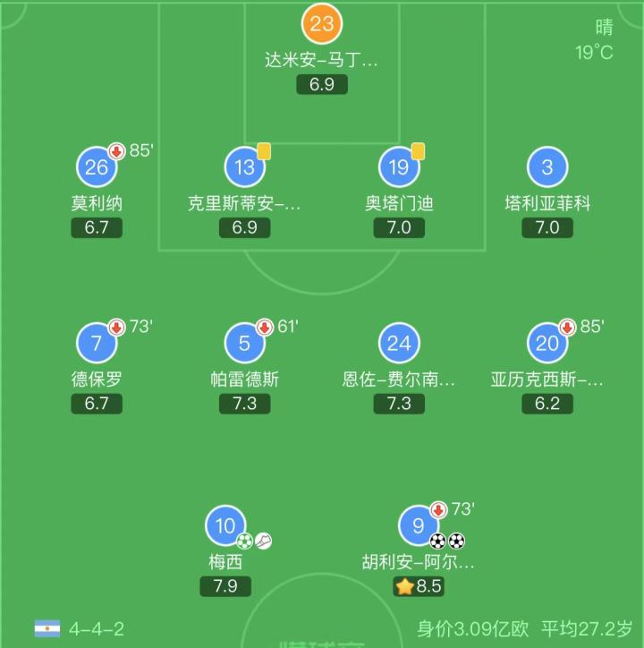The height and width of the screenshot is (648, 644).
Task: Click the substitution arrow on number 20
Action: click(566, 328)
